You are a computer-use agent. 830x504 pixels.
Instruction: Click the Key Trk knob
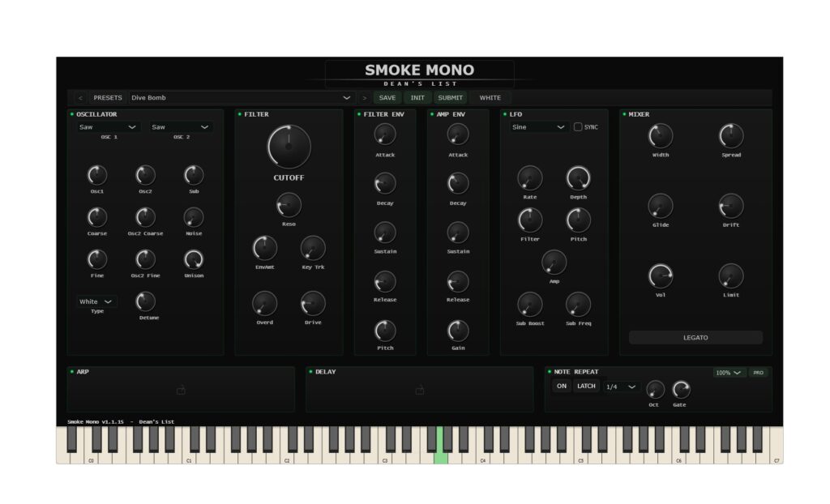click(313, 248)
